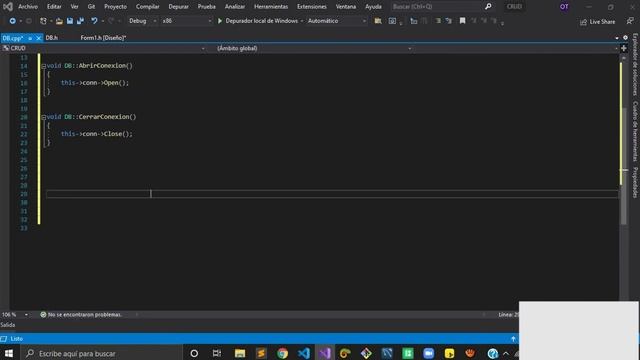Open the Analizar menu

tap(235, 7)
